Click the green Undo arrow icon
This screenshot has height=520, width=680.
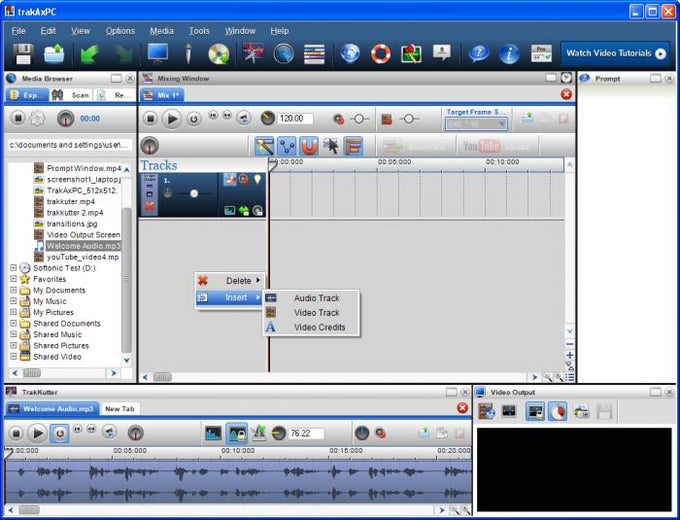pos(89,54)
